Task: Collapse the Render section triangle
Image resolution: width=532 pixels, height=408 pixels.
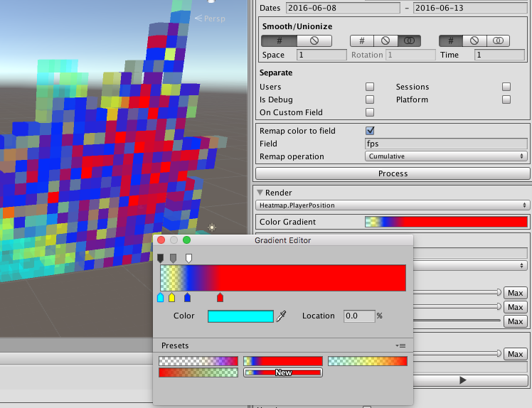Action: pos(260,192)
